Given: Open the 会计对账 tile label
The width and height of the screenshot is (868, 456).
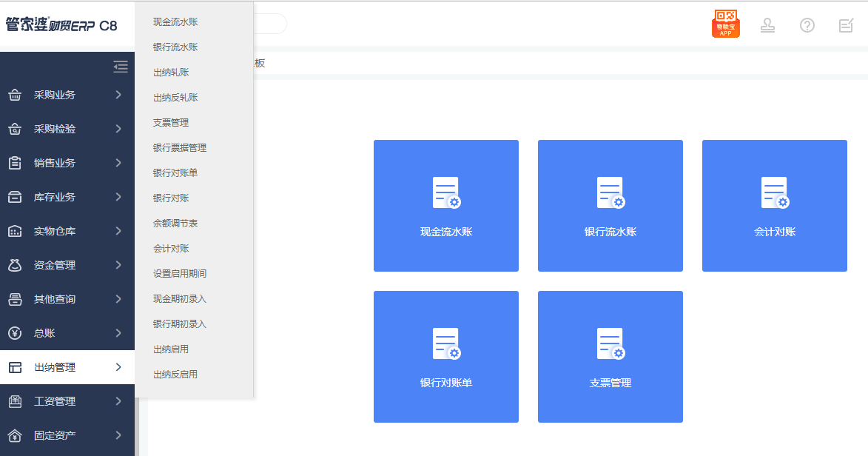Looking at the screenshot, I should (775, 232).
